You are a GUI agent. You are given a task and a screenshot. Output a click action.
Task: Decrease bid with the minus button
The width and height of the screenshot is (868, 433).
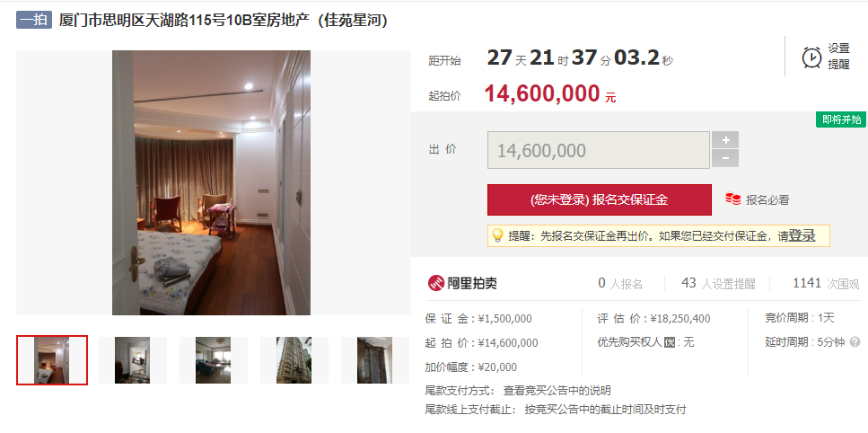coord(725,158)
